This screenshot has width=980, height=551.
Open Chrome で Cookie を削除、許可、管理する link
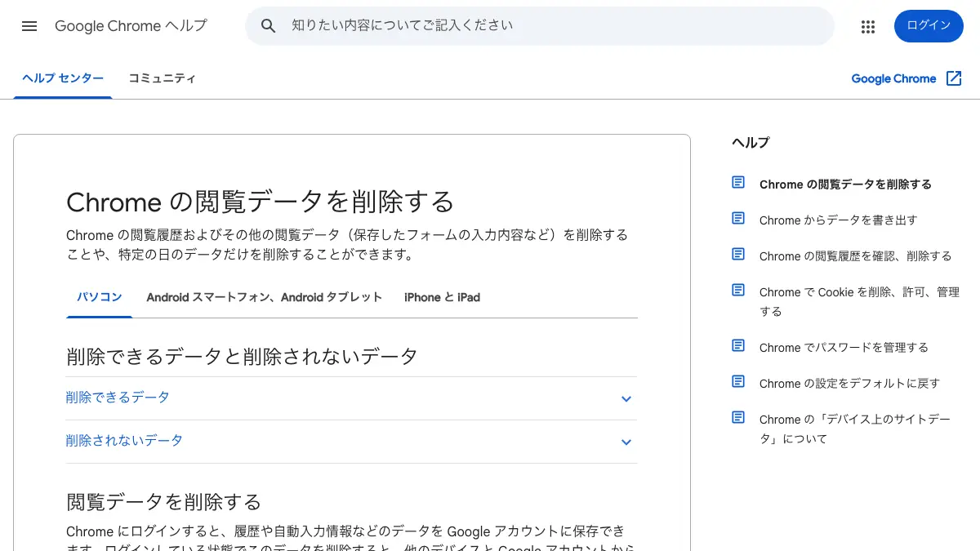click(x=859, y=301)
